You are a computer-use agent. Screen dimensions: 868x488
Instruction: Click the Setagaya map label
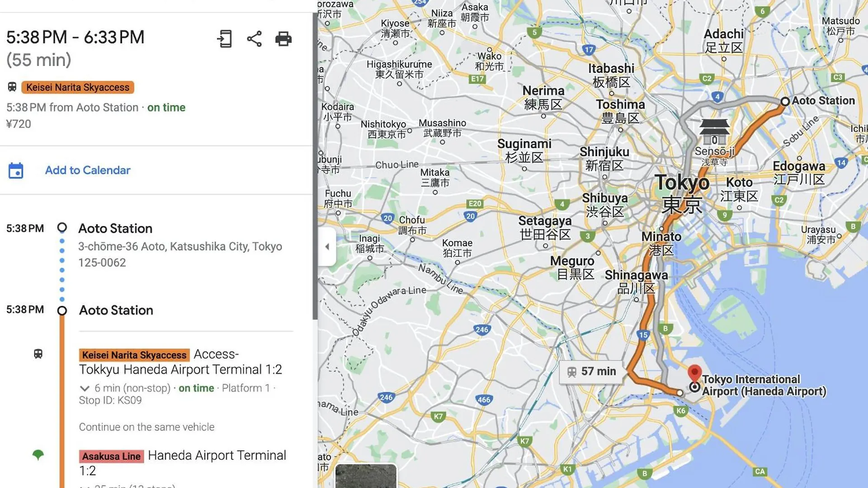[x=545, y=228]
